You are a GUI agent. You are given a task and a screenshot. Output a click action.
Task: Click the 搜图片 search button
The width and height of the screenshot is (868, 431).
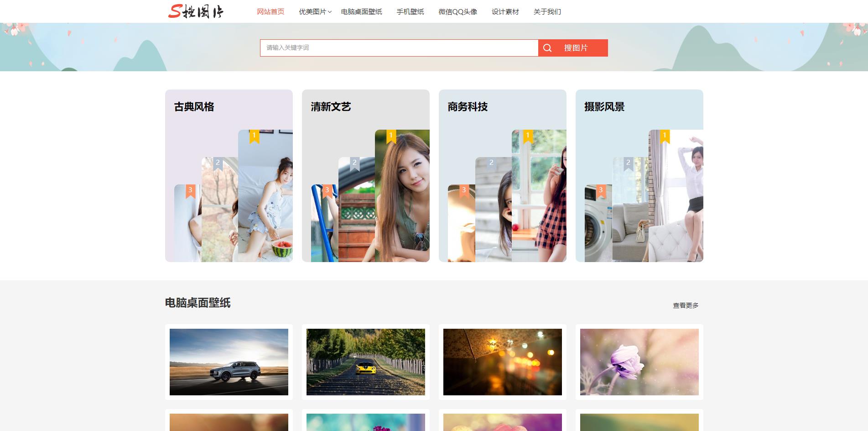[x=573, y=48]
